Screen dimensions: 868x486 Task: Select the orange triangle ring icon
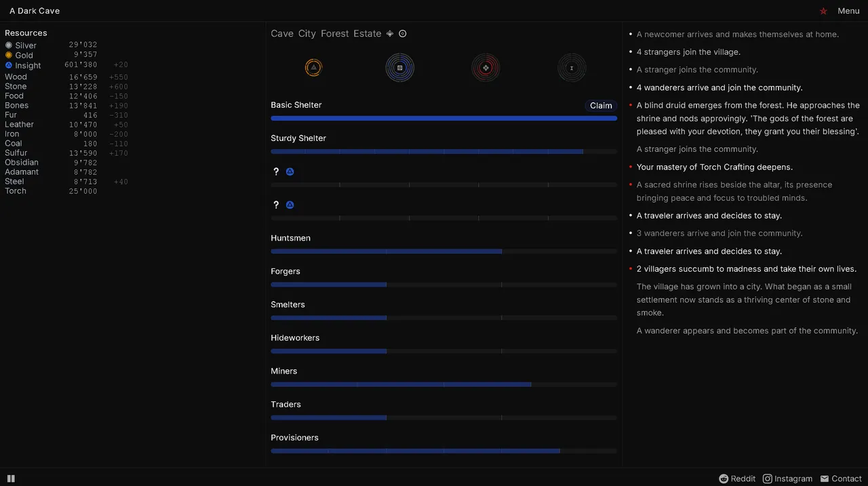pyautogui.click(x=313, y=68)
